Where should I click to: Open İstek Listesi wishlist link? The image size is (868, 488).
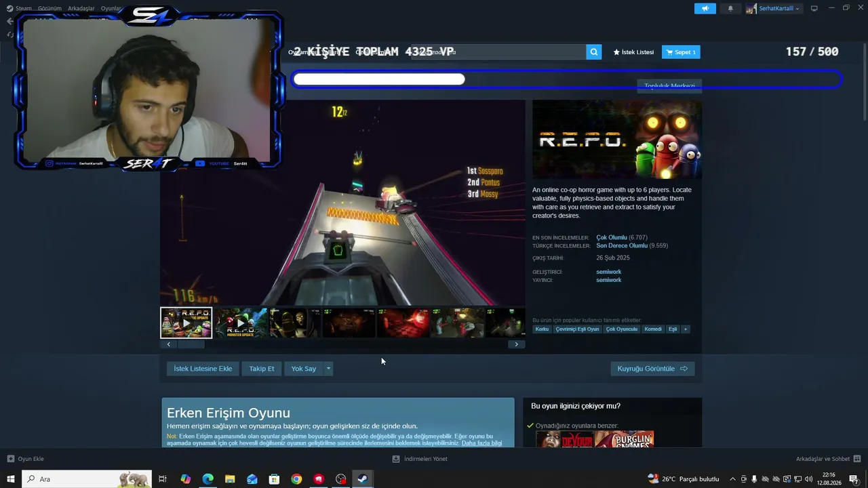(x=633, y=52)
